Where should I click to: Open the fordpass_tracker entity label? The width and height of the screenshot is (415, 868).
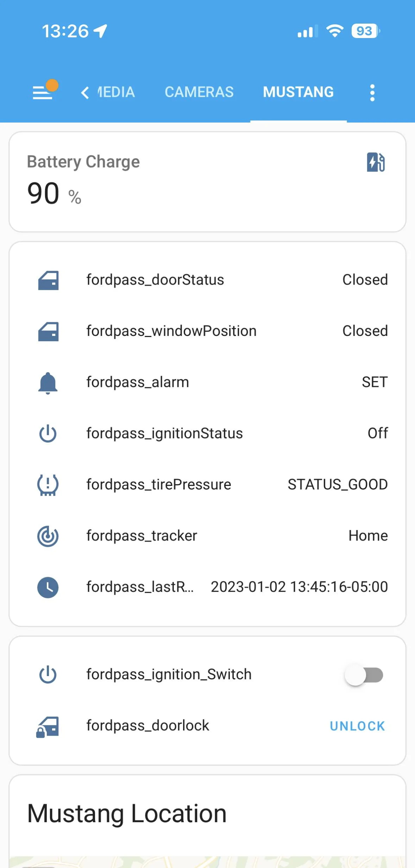(142, 536)
